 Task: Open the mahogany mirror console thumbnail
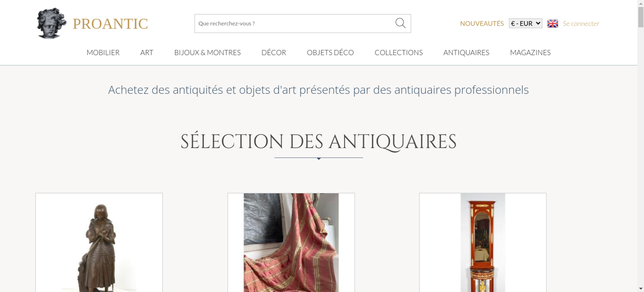(x=483, y=242)
